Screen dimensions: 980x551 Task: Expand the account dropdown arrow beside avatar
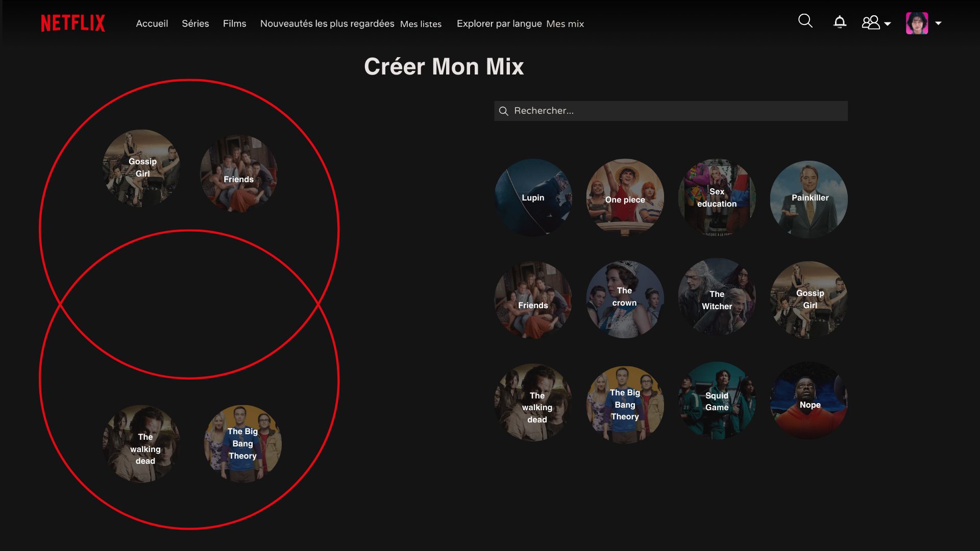point(938,23)
